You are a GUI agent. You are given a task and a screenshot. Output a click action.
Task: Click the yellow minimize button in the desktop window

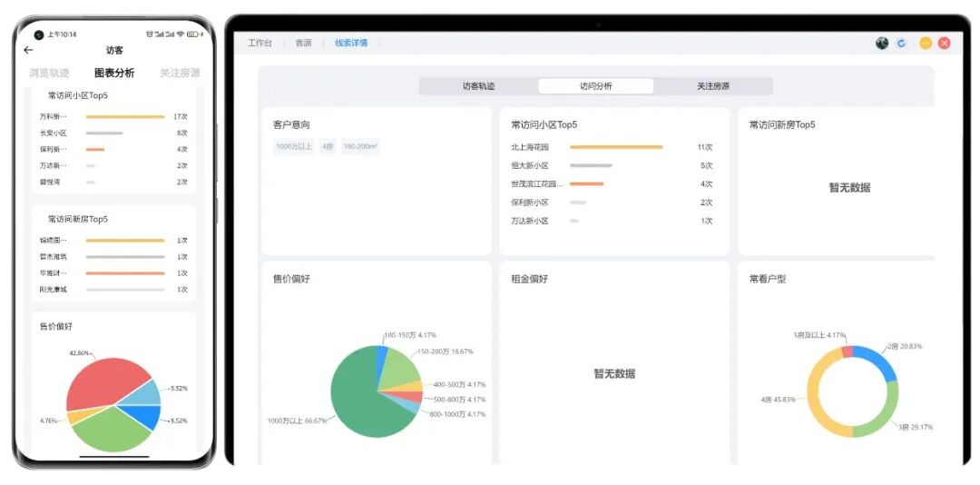(926, 44)
